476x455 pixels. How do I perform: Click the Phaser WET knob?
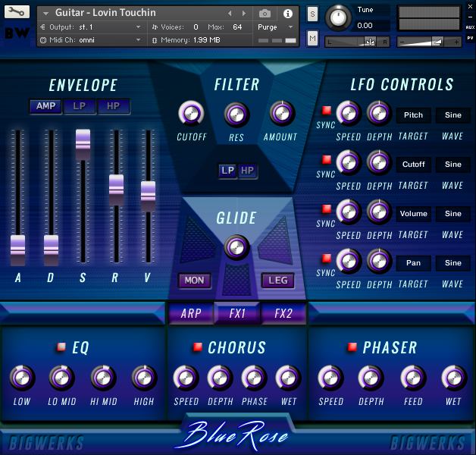(454, 378)
